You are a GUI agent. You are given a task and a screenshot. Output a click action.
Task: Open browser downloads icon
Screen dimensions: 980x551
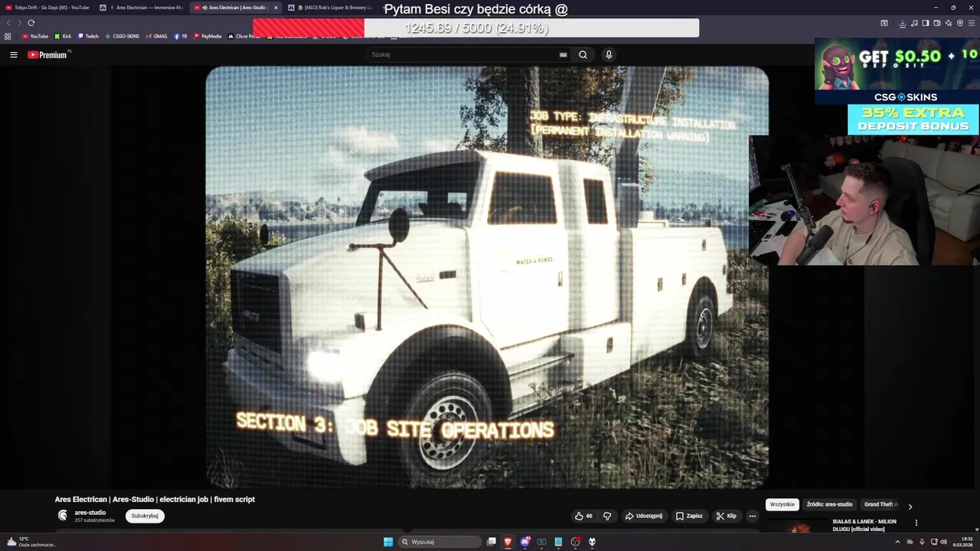click(x=902, y=23)
